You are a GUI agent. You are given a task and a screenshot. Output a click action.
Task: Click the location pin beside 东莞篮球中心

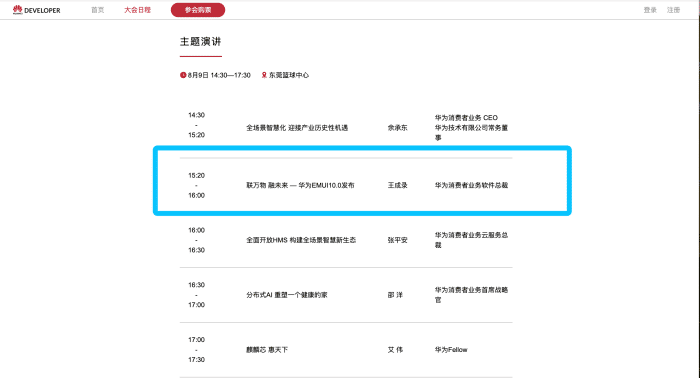[x=264, y=75]
